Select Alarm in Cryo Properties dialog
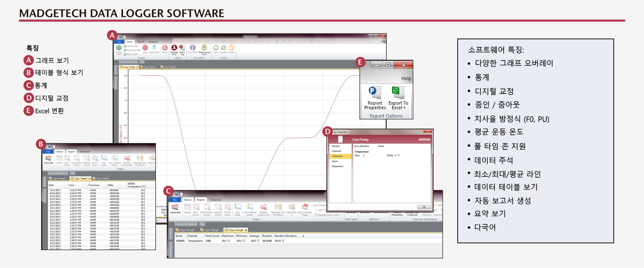 point(335,161)
